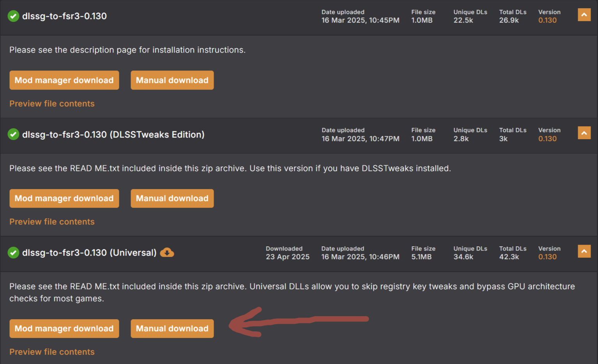The image size is (598, 364).
Task: Click Mod manager download for DLSSTweaks Edition
Action: pos(64,198)
